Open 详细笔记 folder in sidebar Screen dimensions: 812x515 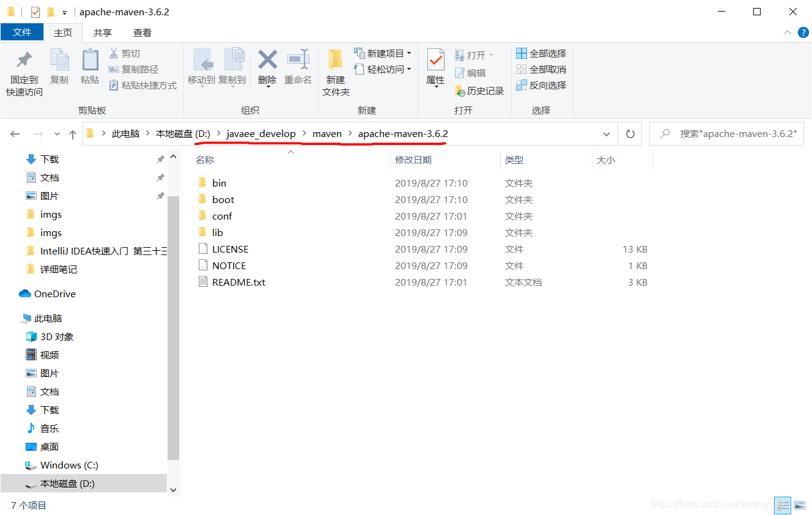(x=59, y=269)
